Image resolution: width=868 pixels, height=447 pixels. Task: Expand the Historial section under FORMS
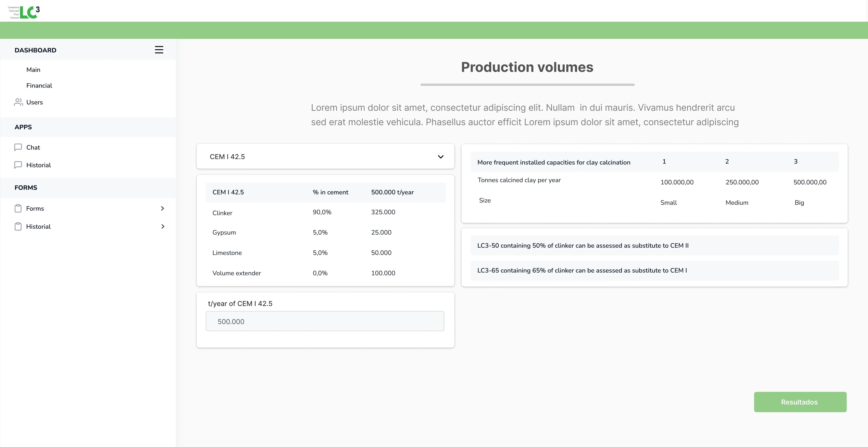click(x=163, y=226)
